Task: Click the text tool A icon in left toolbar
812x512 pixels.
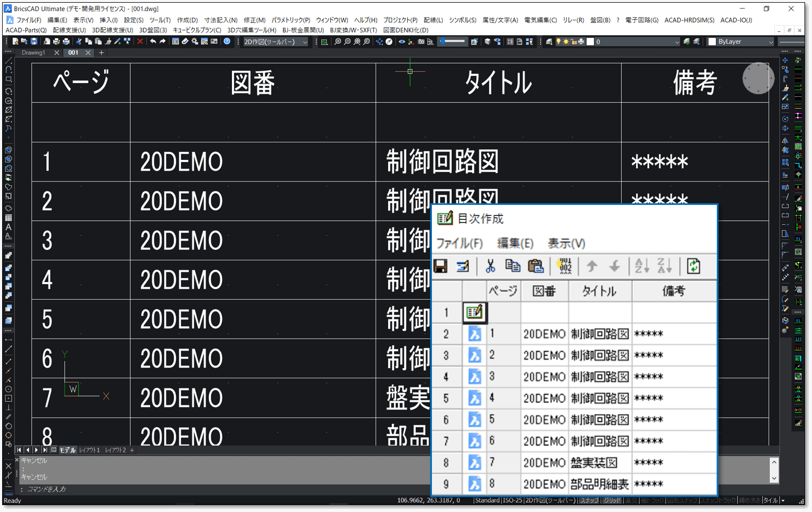Action: pyautogui.click(x=8, y=227)
